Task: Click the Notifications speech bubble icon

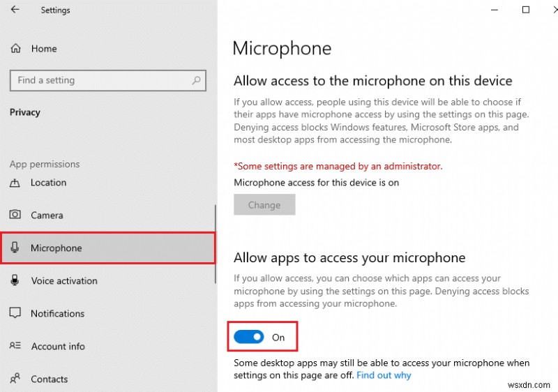Action: pos(15,313)
